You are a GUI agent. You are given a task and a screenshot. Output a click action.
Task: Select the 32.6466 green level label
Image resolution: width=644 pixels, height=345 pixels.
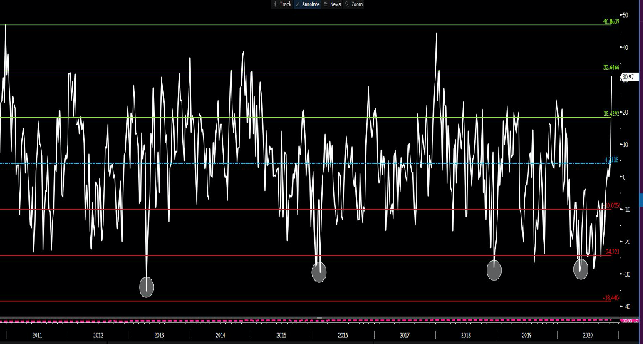(611, 68)
